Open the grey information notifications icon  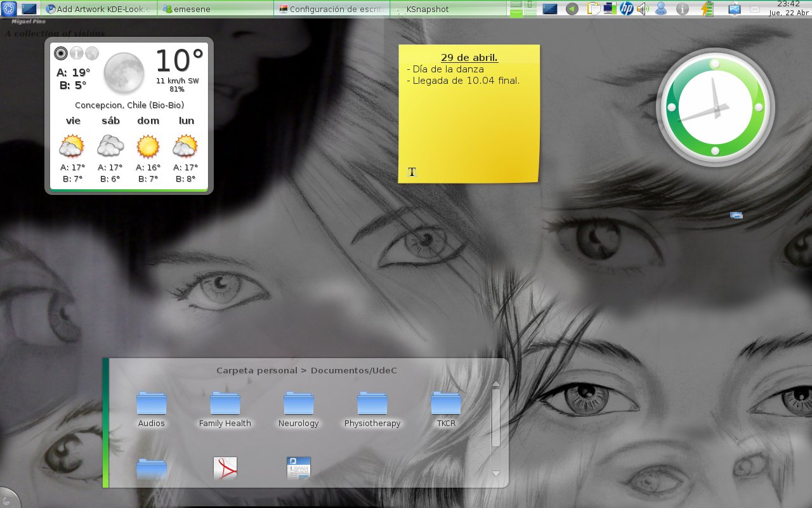(683, 9)
